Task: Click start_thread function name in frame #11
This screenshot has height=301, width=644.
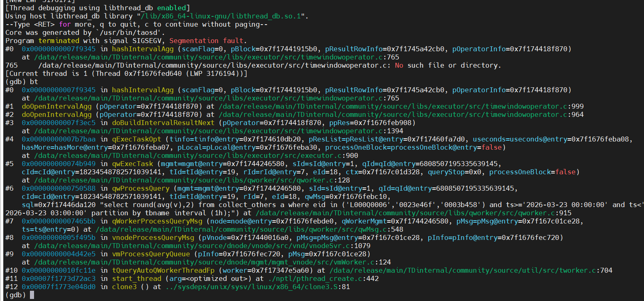Action: tap(136, 278)
